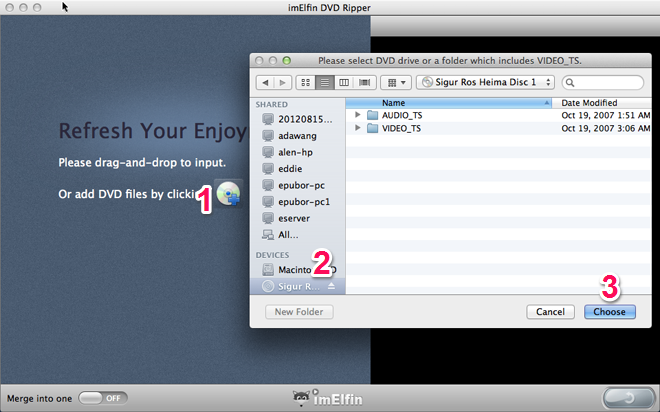Click 'Please drag-and-drop to input.' text
660x412 pixels.
[142, 162]
